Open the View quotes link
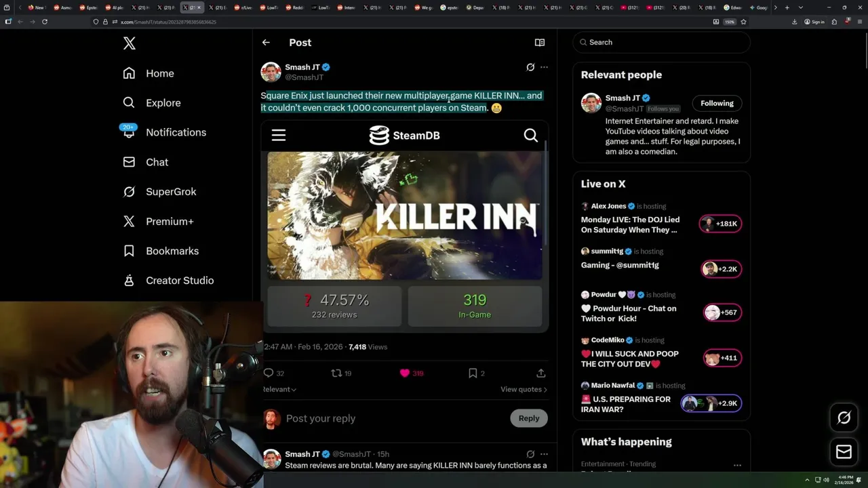The width and height of the screenshot is (868, 488). pos(524,390)
